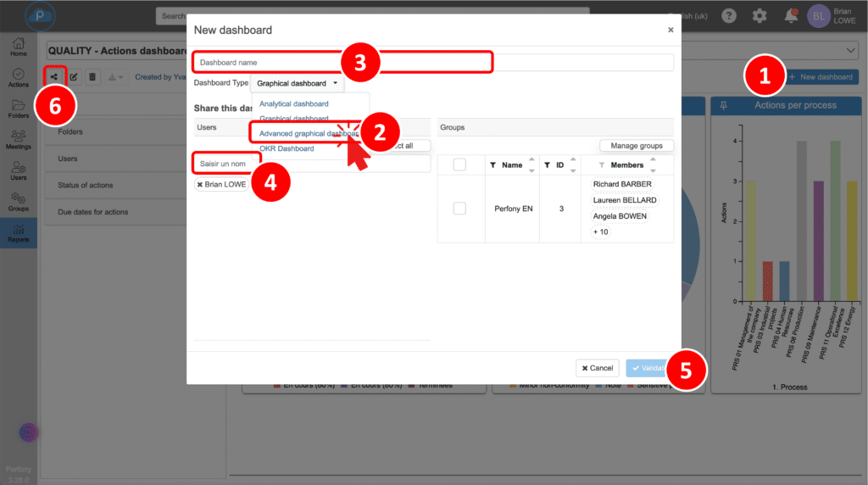The width and height of the screenshot is (868, 485).
Task: Open the settings gear in header
Action: 759,16
